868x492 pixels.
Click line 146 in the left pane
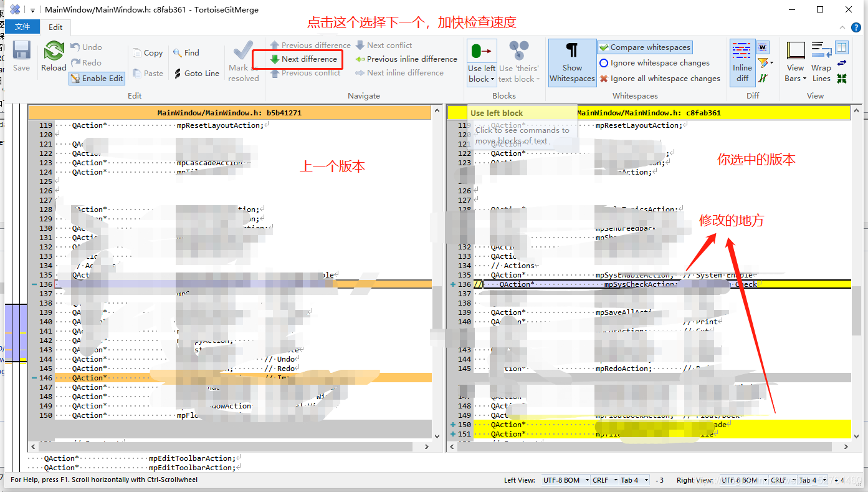tap(243, 378)
